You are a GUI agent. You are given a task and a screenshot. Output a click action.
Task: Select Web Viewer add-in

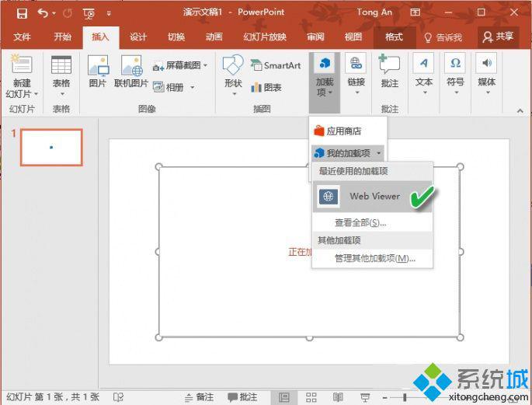[372, 196]
